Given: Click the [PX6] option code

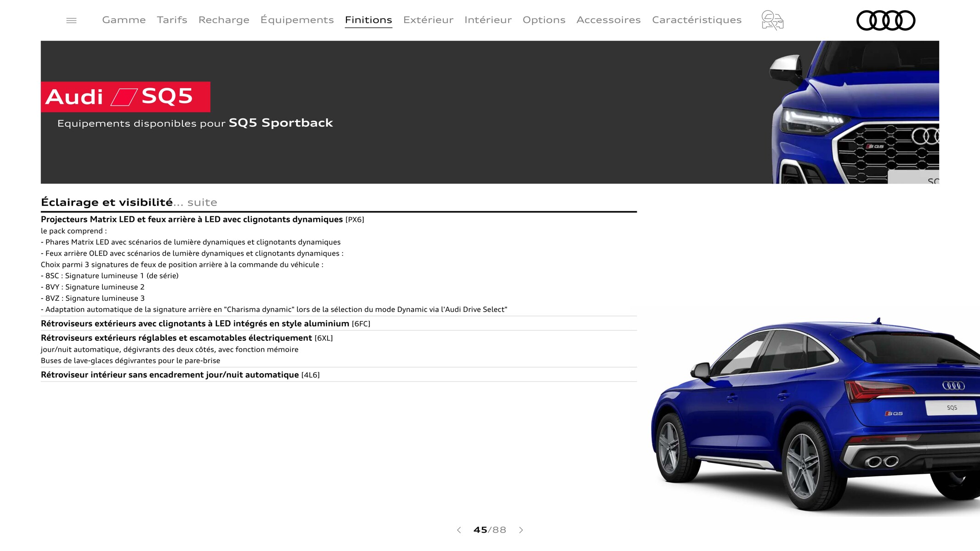Looking at the screenshot, I should point(355,220).
